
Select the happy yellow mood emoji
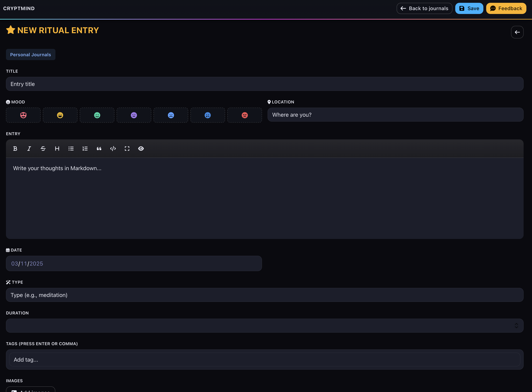click(60, 115)
